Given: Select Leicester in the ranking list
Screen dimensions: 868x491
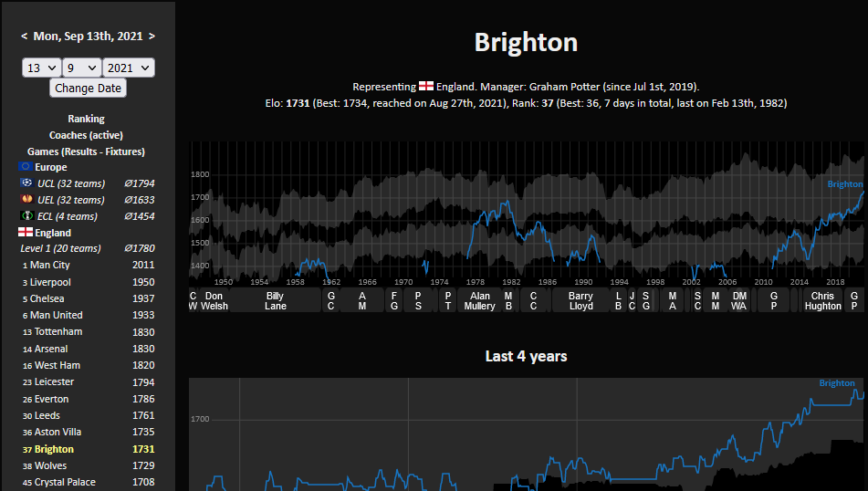Looking at the screenshot, I should [54, 382].
